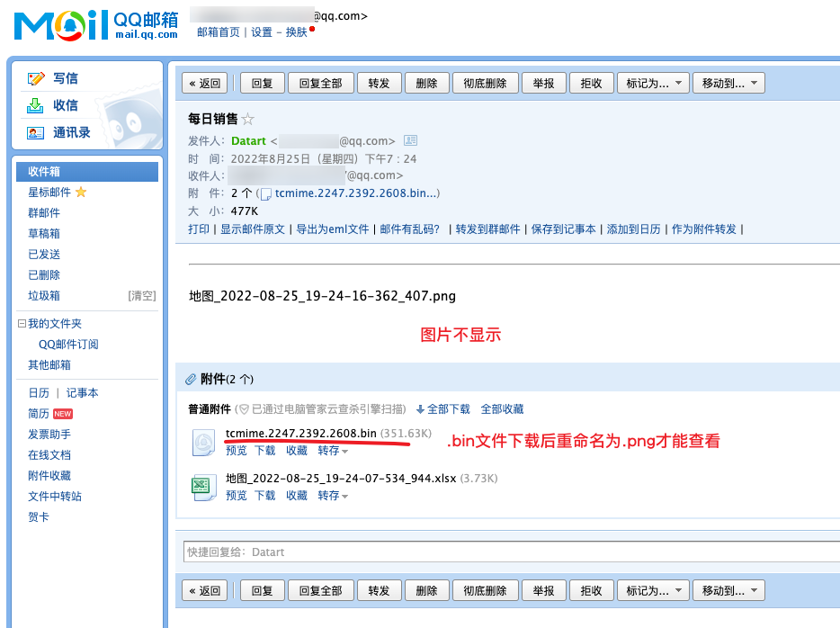Click the starred mail yellow star icon
Screen dimensions: 840x628
[81, 192]
